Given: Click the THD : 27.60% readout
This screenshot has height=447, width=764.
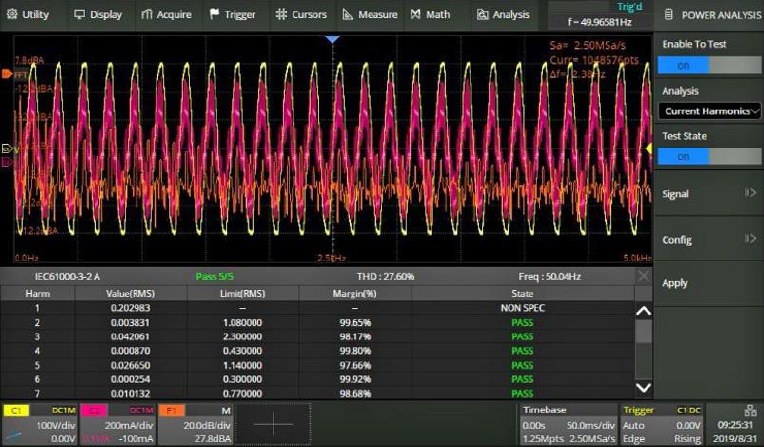Looking at the screenshot, I should [x=385, y=276].
